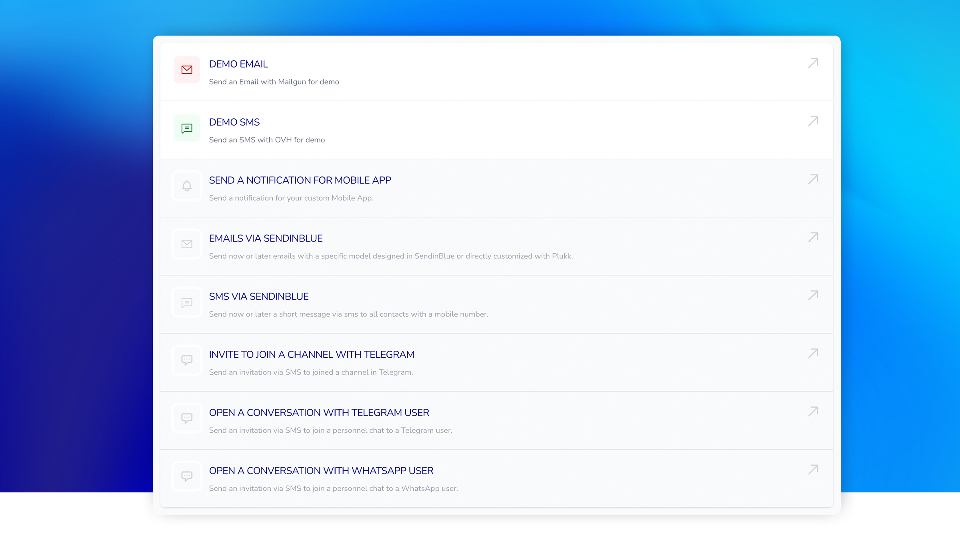
Task: Click the Emails via Sendinblue envelope icon
Action: tap(187, 244)
